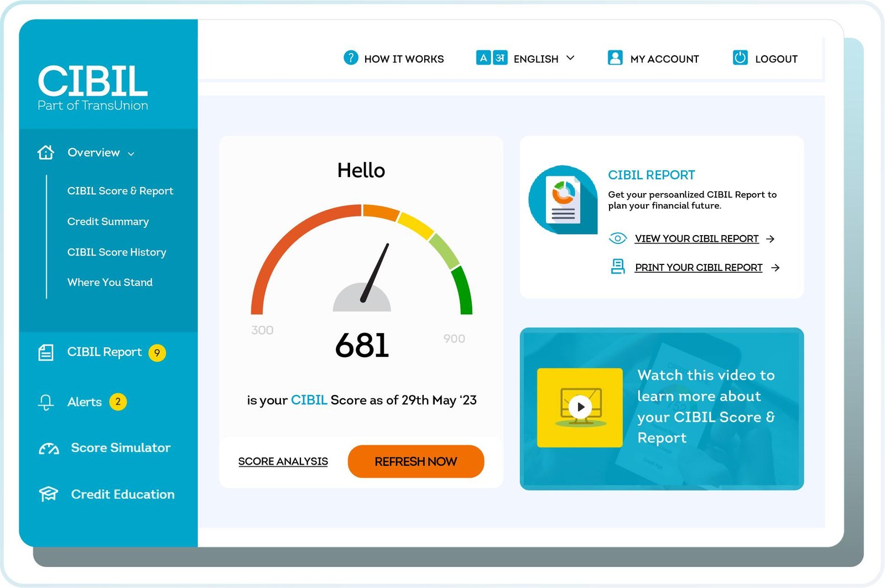Viewport: 885px width, 588px height.
Task: Click the English language letter A icon
Action: tap(483, 58)
